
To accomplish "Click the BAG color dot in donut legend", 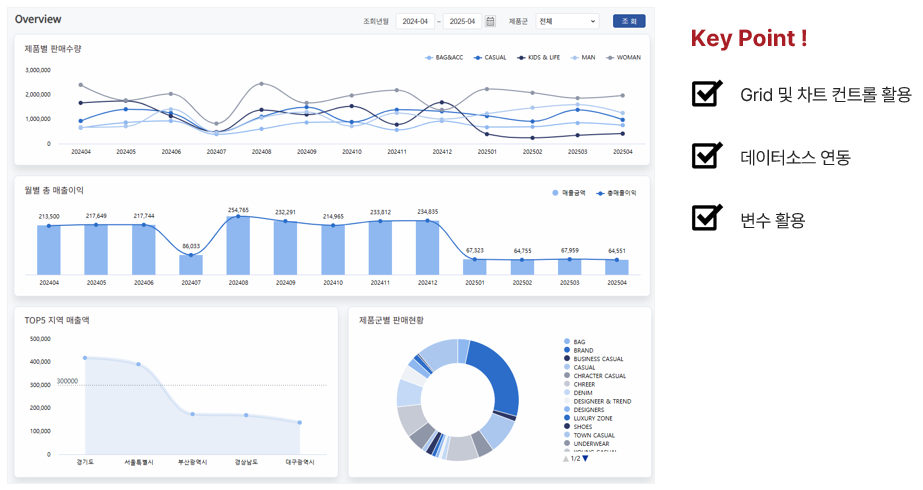I will pos(567,342).
